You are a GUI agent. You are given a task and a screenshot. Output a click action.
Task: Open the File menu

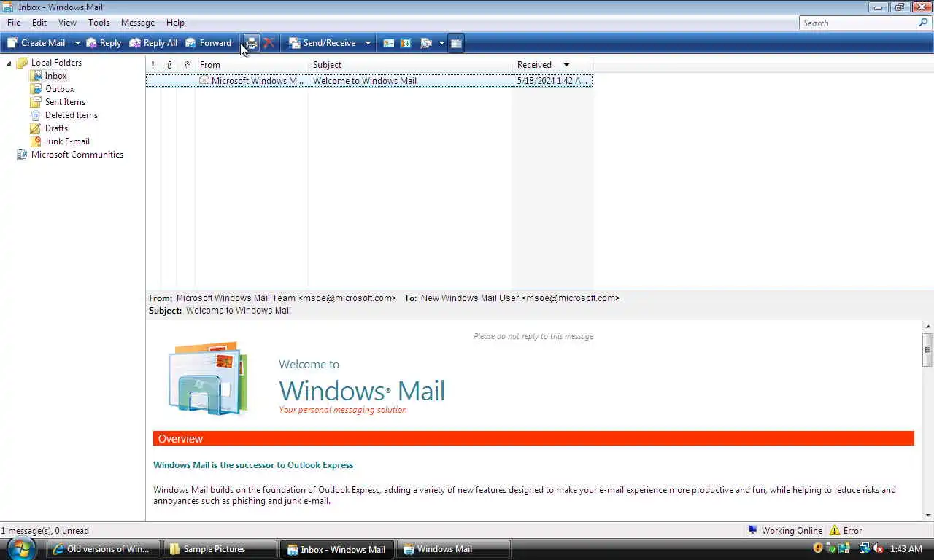point(14,23)
